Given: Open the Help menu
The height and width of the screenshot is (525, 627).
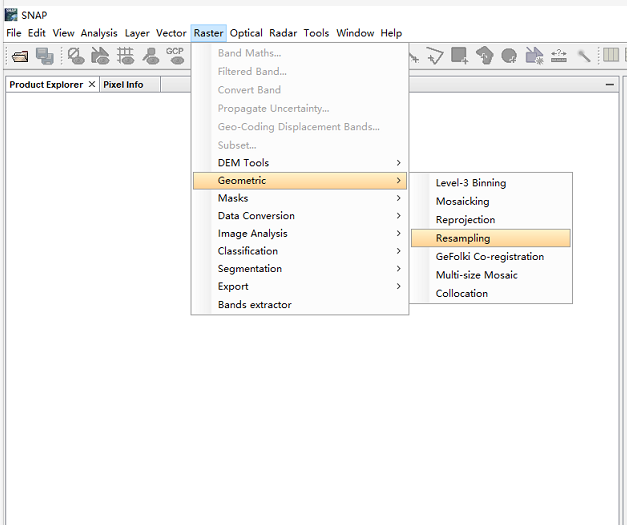Looking at the screenshot, I should [391, 33].
